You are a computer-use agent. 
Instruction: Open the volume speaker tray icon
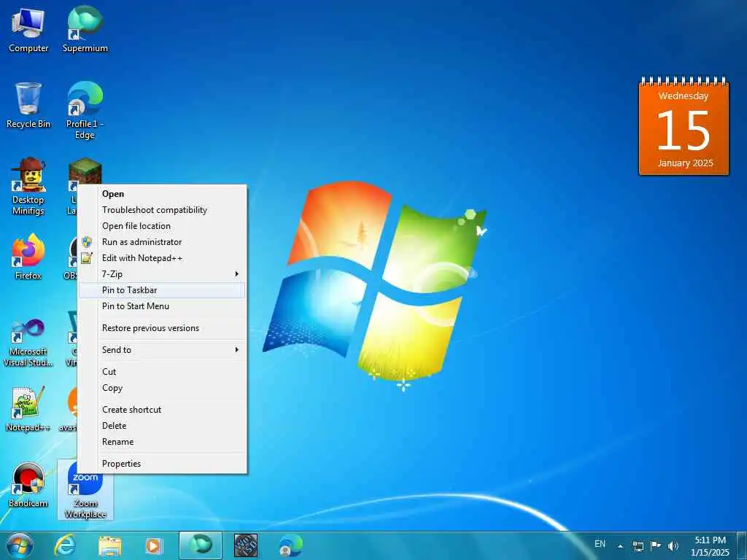click(x=673, y=545)
